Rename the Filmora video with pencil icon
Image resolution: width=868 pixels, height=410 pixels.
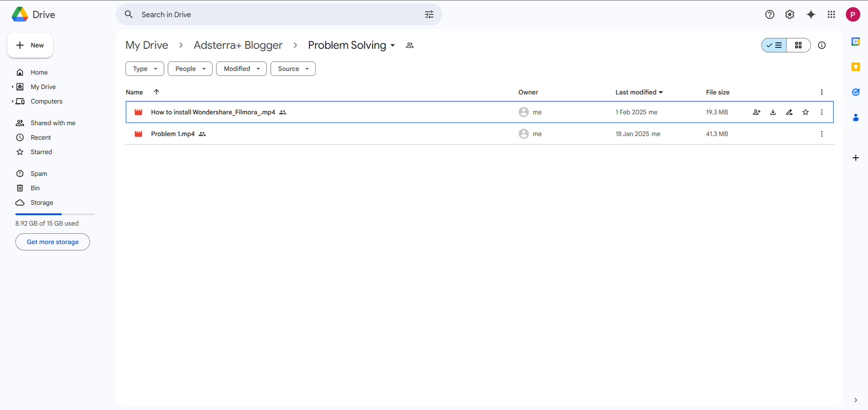tap(789, 112)
